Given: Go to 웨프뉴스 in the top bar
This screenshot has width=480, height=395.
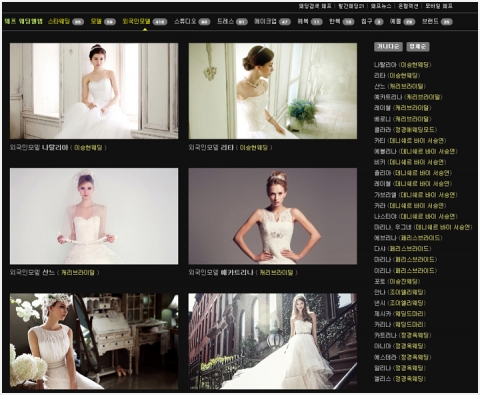Looking at the screenshot, I should pos(381,6).
